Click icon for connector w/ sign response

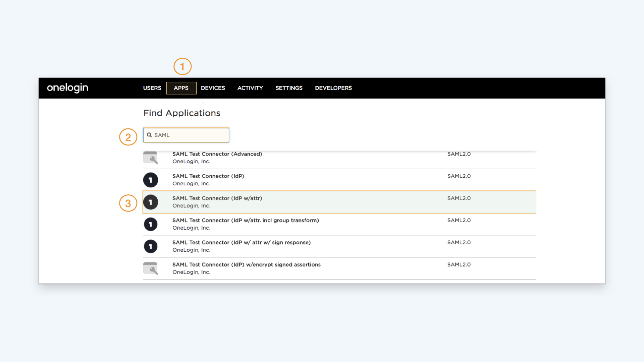(151, 246)
